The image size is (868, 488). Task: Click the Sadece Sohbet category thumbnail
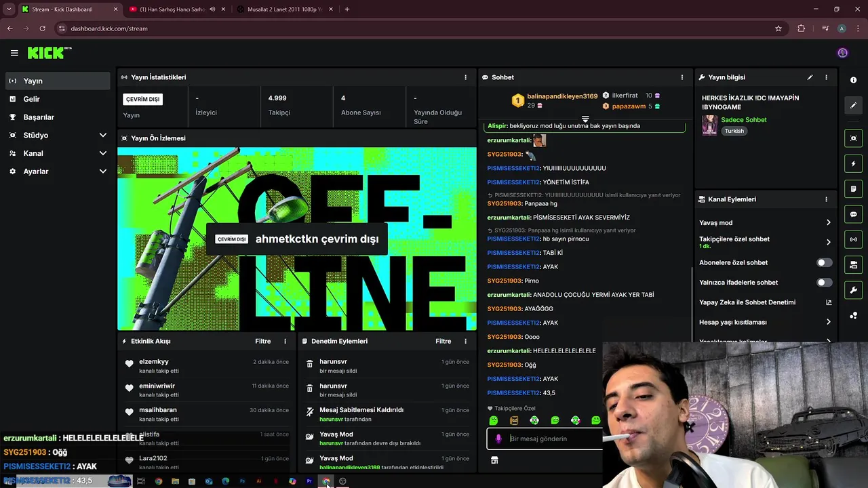[x=709, y=126]
